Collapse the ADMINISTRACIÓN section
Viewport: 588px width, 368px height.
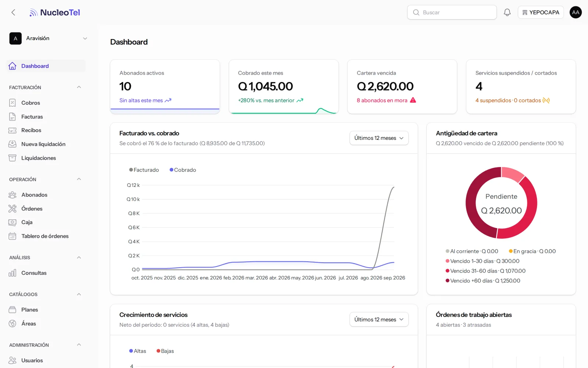tap(79, 345)
